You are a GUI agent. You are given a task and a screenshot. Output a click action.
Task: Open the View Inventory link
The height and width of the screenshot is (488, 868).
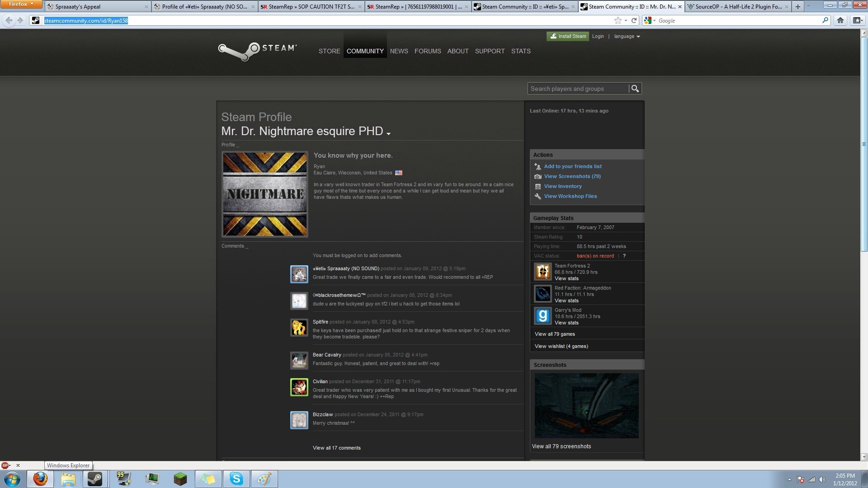click(x=562, y=186)
